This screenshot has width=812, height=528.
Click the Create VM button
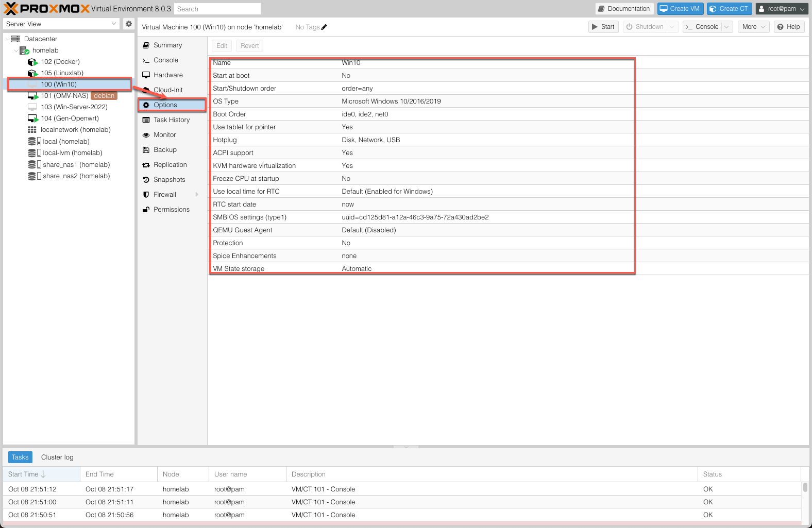click(680, 9)
